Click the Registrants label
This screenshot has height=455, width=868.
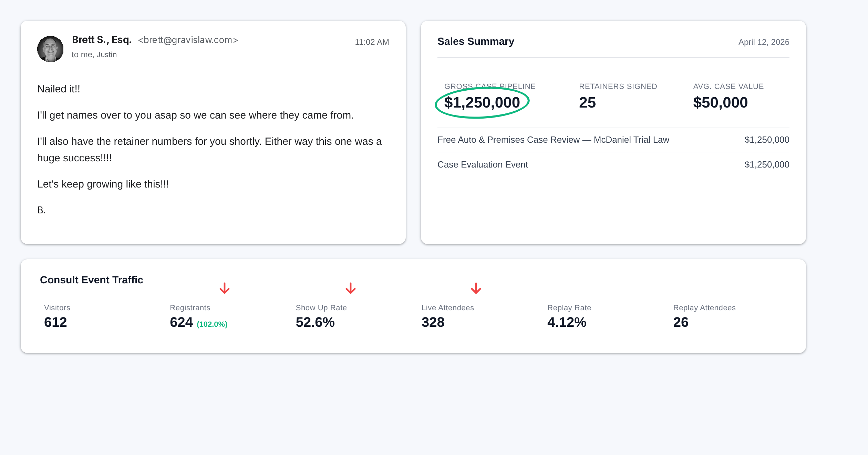click(190, 308)
